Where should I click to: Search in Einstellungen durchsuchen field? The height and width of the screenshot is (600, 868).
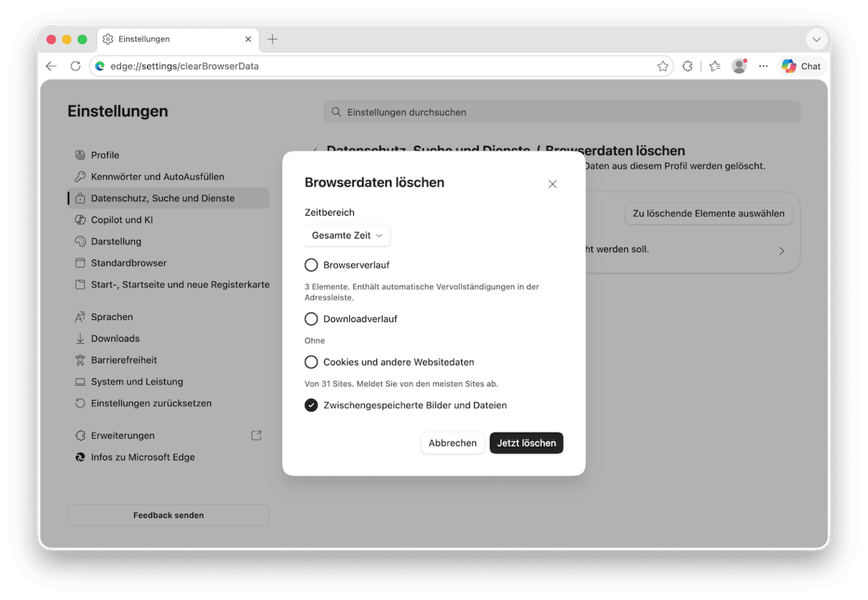click(562, 112)
